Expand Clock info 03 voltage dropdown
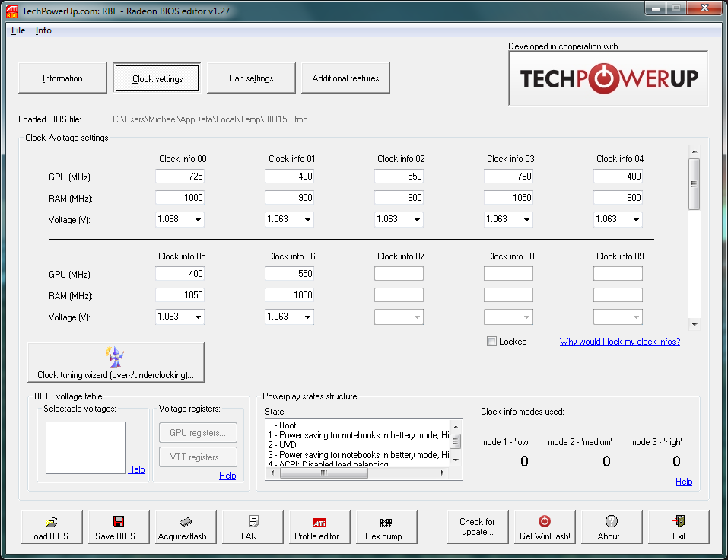 tap(527, 219)
